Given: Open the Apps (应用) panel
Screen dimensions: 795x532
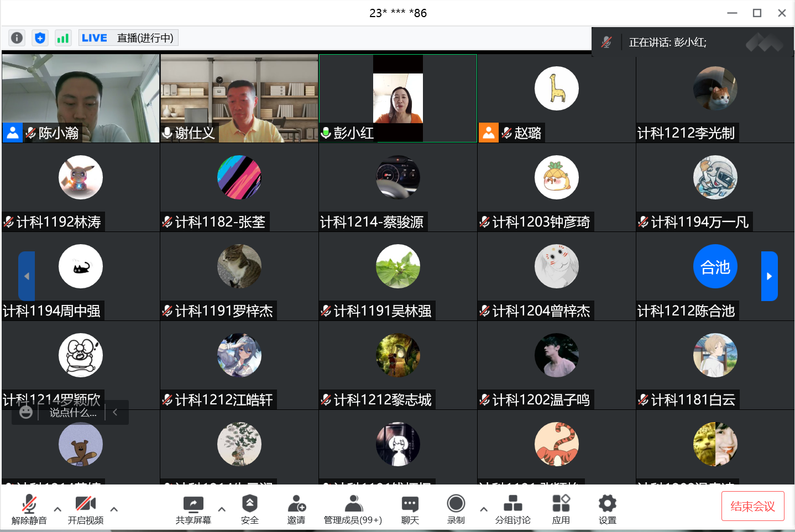Looking at the screenshot, I should (561, 509).
